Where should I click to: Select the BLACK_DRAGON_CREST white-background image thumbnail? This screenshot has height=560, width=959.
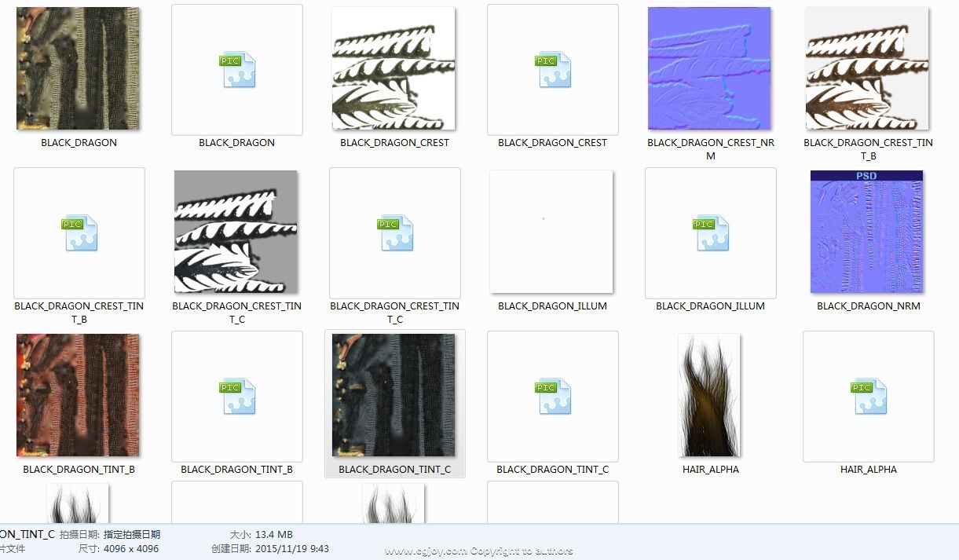click(x=393, y=68)
